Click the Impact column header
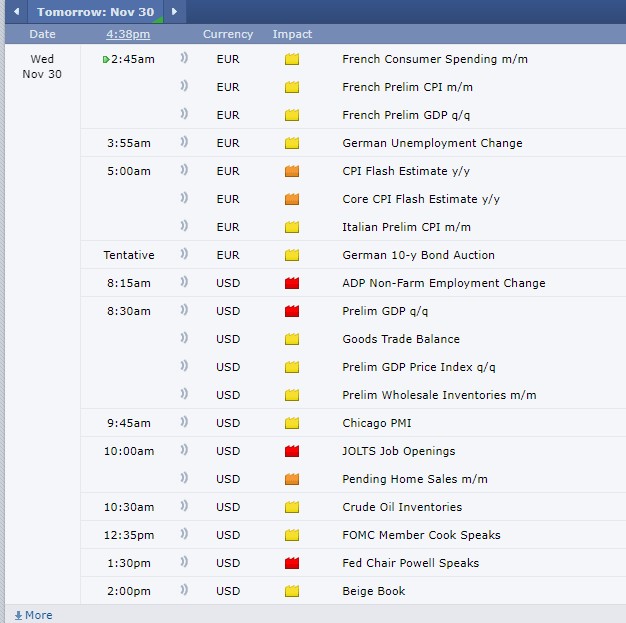The image size is (626, 623). [292, 34]
